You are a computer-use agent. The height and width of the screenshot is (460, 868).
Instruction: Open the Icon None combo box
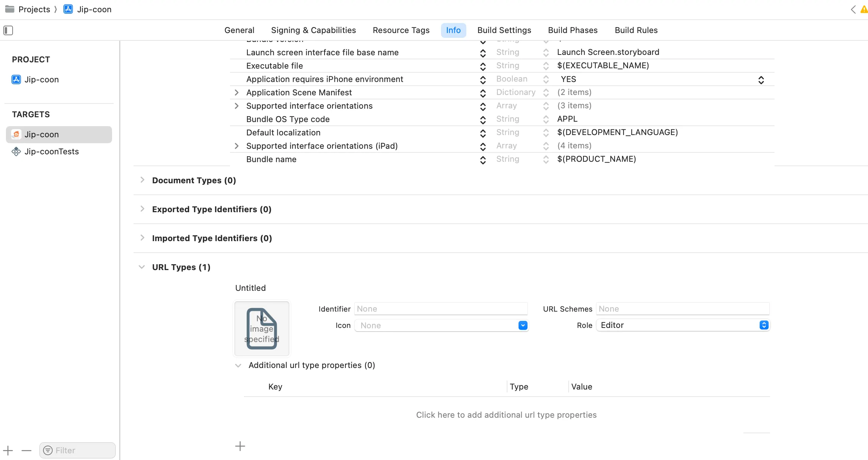[x=523, y=325]
